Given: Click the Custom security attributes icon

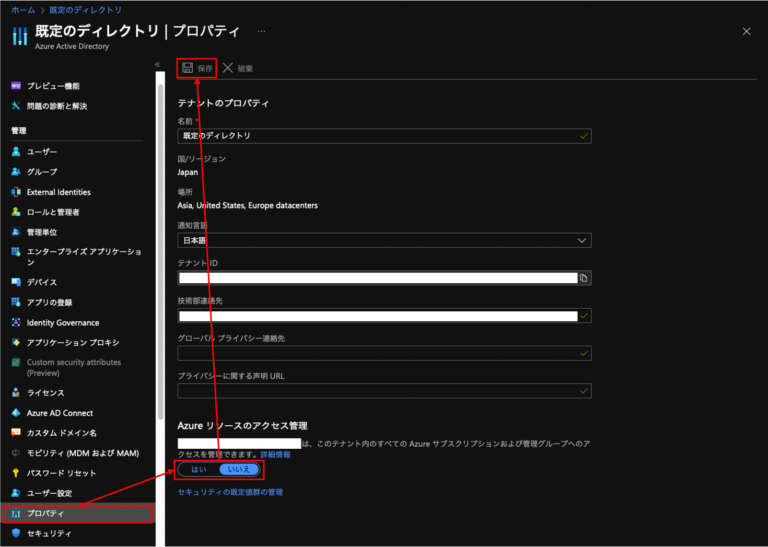Looking at the screenshot, I should (x=16, y=362).
